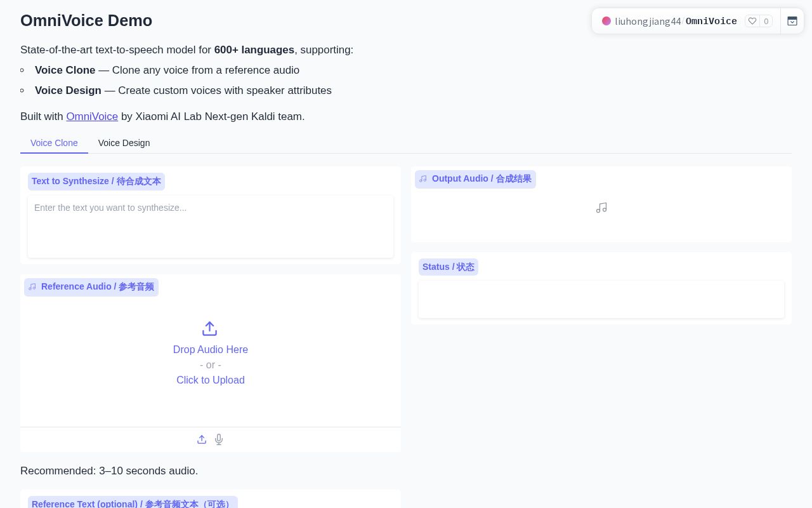Click the Text to Synthesize label
812x508 pixels.
click(x=96, y=182)
